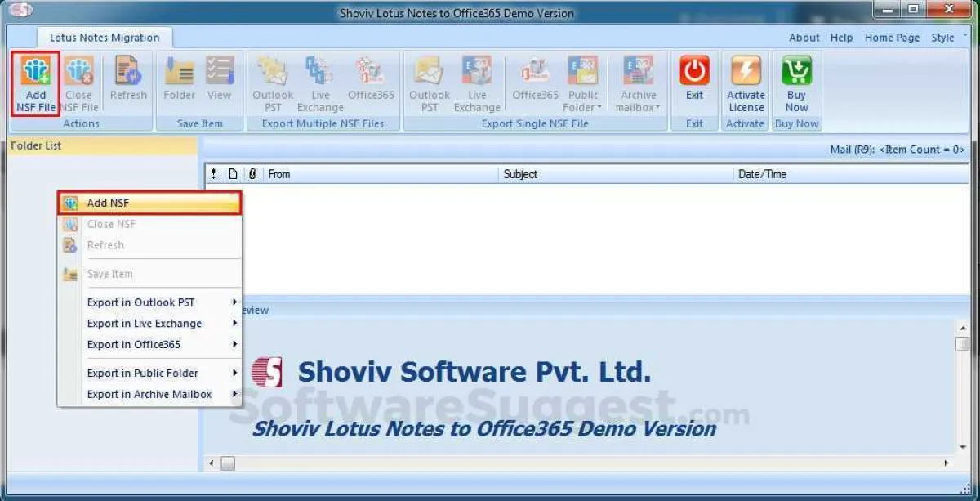Click the Mail (R9) item count text

[898, 150]
